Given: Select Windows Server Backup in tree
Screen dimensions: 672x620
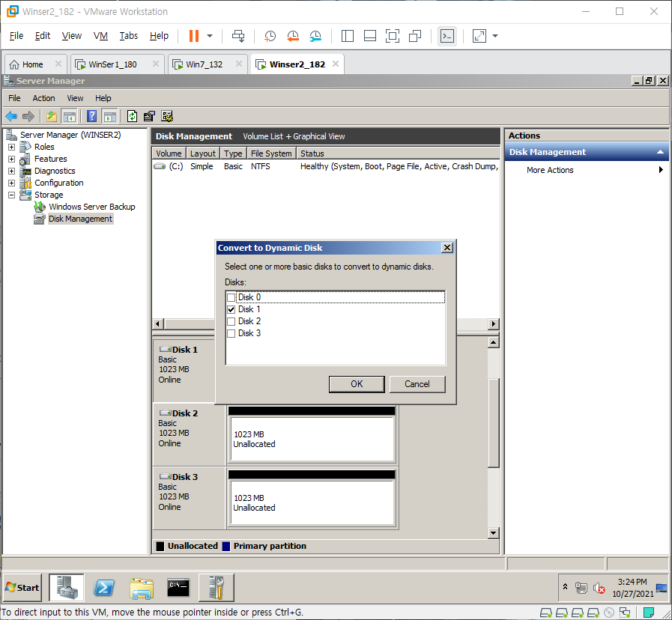Looking at the screenshot, I should tap(91, 207).
